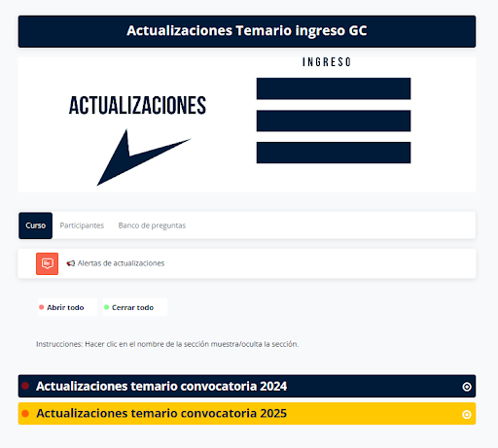
Task: Click the Cerrar todo button
Action: pyautogui.click(x=135, y=307)
